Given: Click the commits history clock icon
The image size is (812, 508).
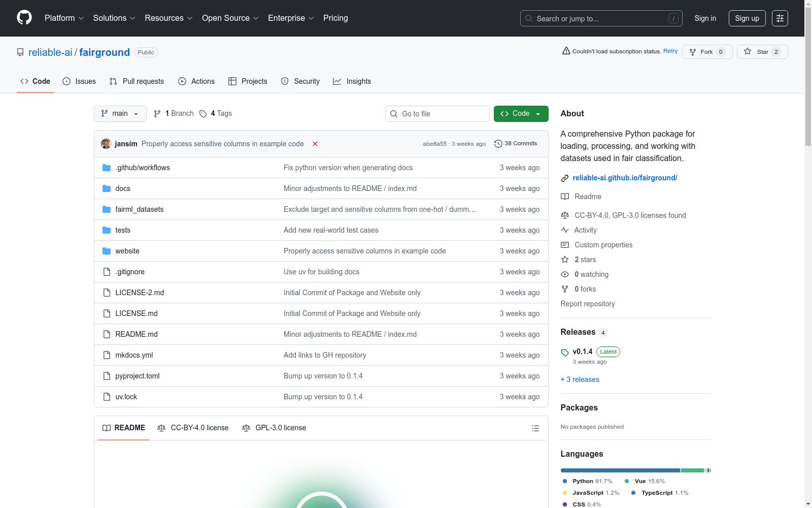Looking at the screenshot, I should (498, 144).
